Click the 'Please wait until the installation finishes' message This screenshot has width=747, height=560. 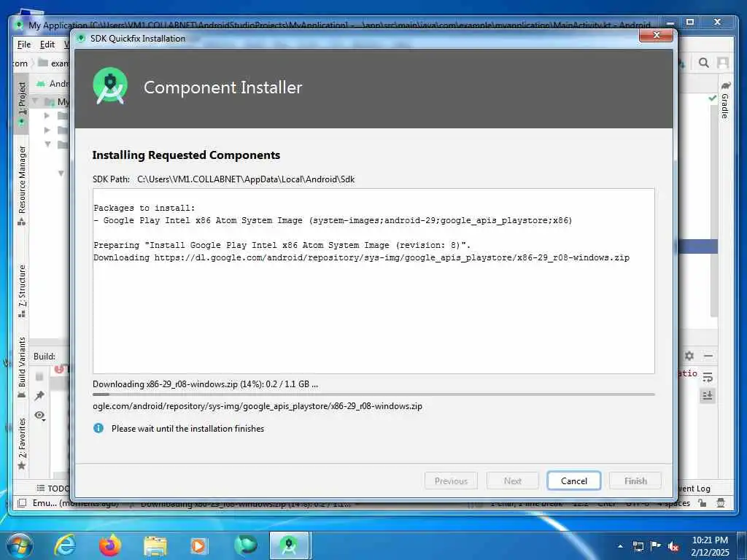pos(187,428)
